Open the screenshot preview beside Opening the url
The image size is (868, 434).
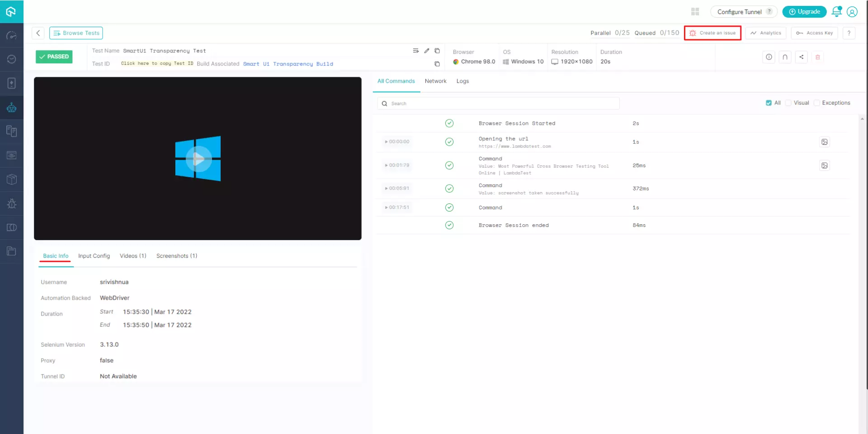(825, 142)
